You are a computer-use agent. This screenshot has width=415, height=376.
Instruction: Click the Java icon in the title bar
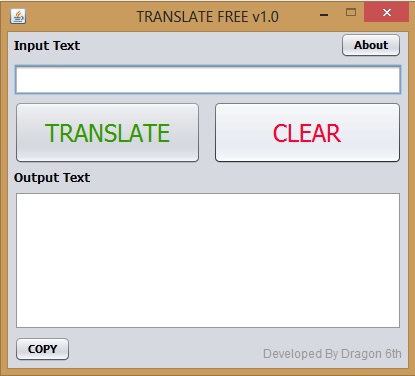pyautogui.click(x=18, y=16)
